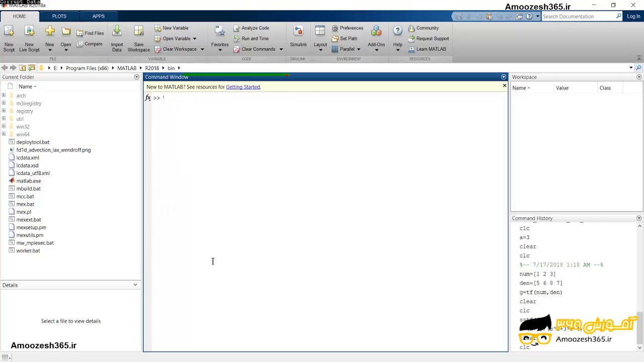
Task: Create a New Live Script
Action: pos(29,39)
